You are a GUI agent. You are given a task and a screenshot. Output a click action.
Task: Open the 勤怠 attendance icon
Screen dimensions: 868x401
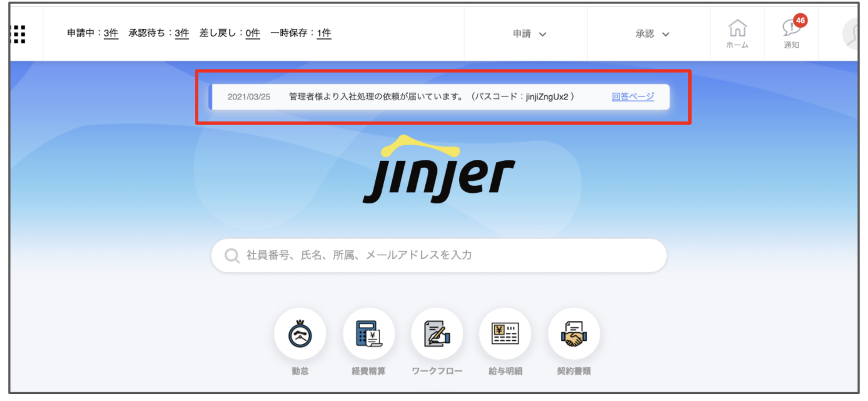click(300, 334)
